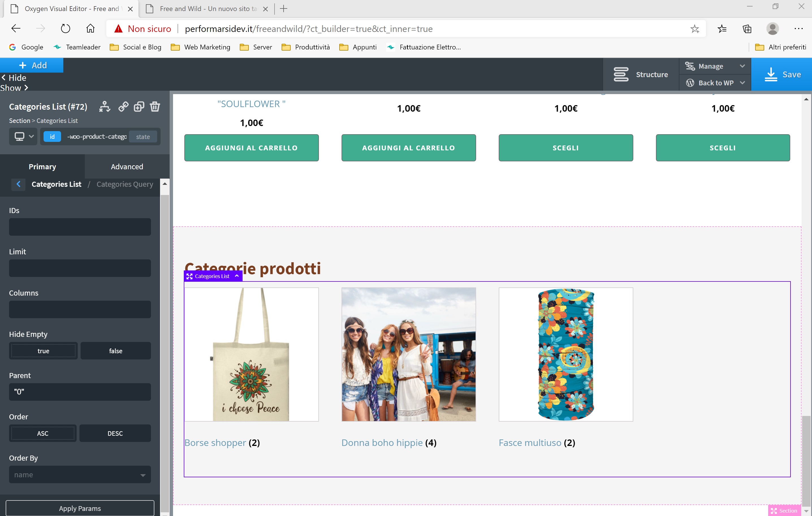Delete the Categories List element

[x=155, y=107]
